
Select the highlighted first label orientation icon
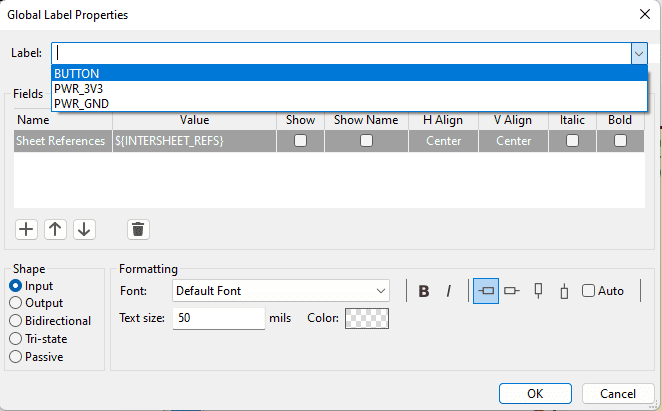tap(486, 291)
